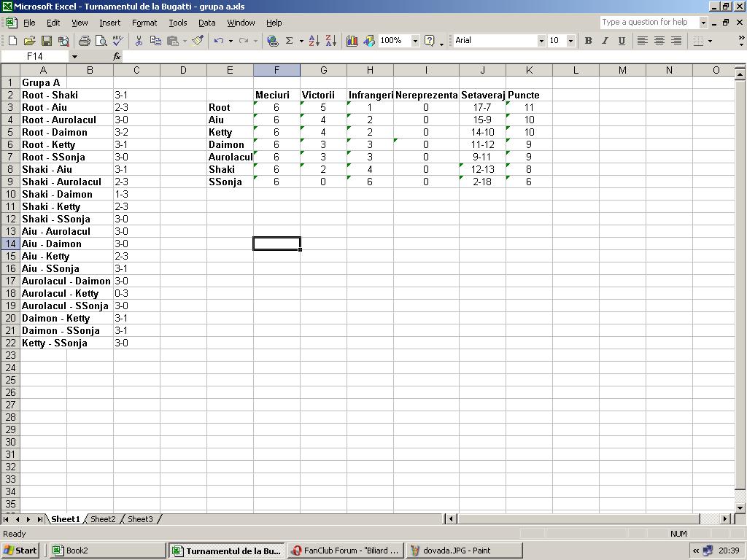The height and width of the screenshot is (560, 747).
Task: Save the workbook with floppy icon
Action: coord(46,41)
